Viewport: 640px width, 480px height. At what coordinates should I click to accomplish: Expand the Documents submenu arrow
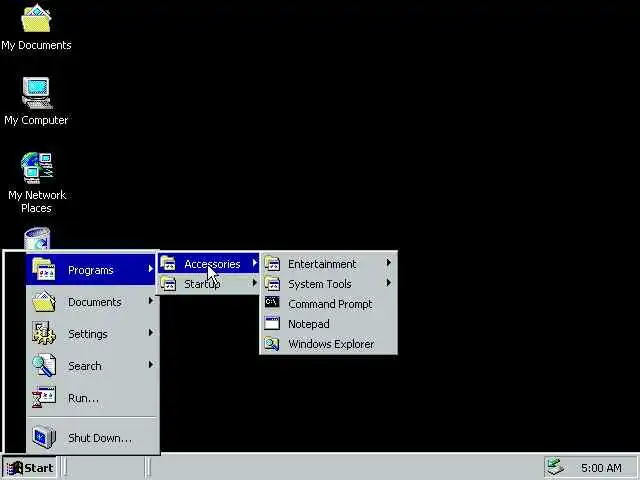tap(151, 301)
